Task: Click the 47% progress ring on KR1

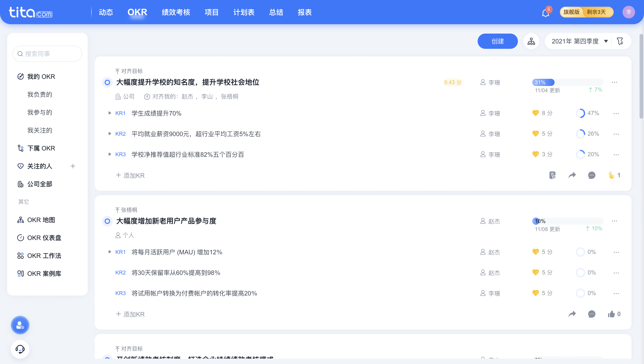Action: [580, 113]
